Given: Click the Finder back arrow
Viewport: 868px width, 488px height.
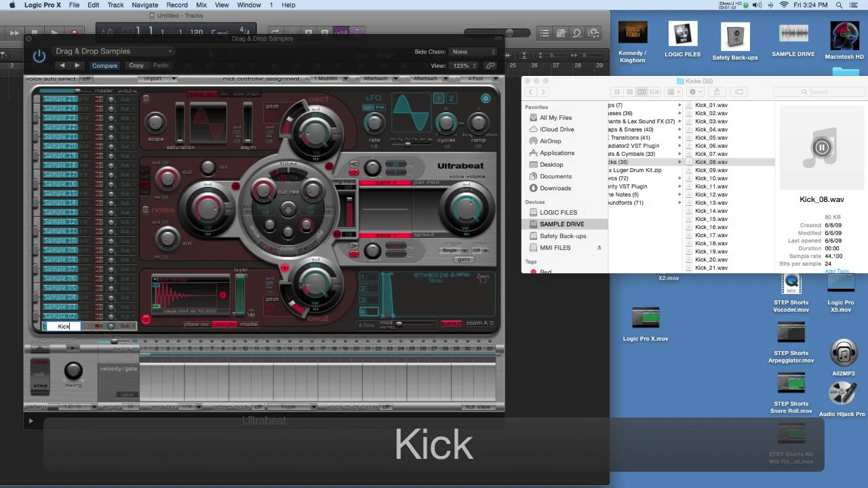Looking at the screenshot, I should tap(531, 91).
